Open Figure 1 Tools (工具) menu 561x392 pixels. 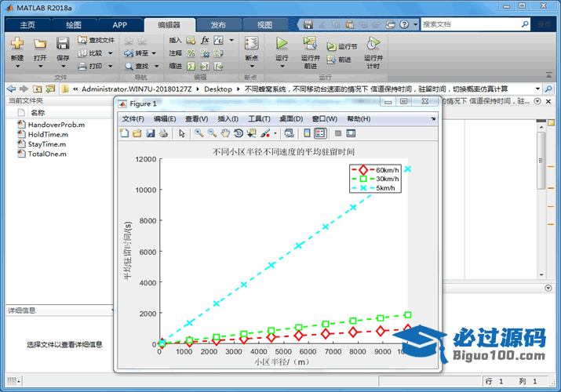coord(259,119)
